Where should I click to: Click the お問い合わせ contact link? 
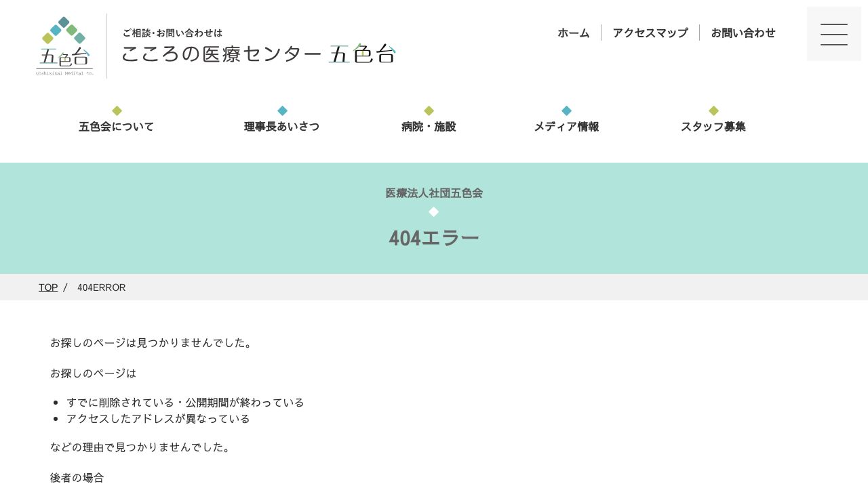[x=743, y=33]
